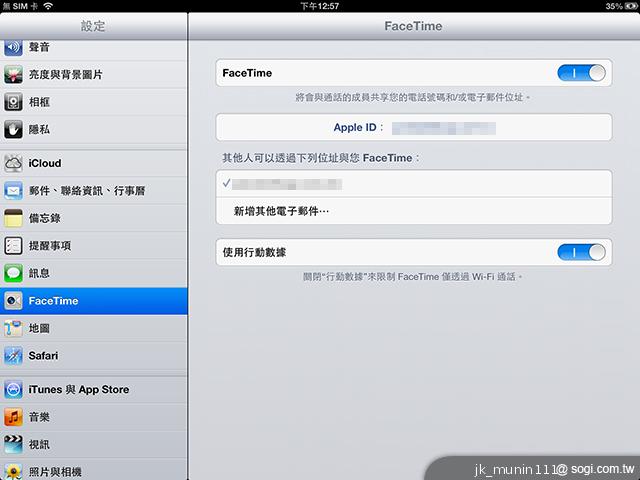
Task: Select 地圖 maps settings
Action: point(94,328)
